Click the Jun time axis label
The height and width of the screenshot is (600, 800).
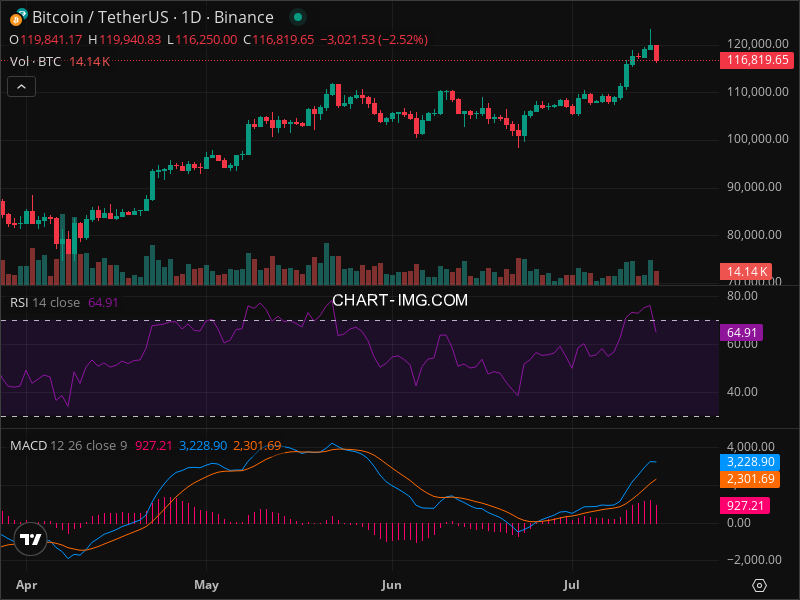(391, 585)
